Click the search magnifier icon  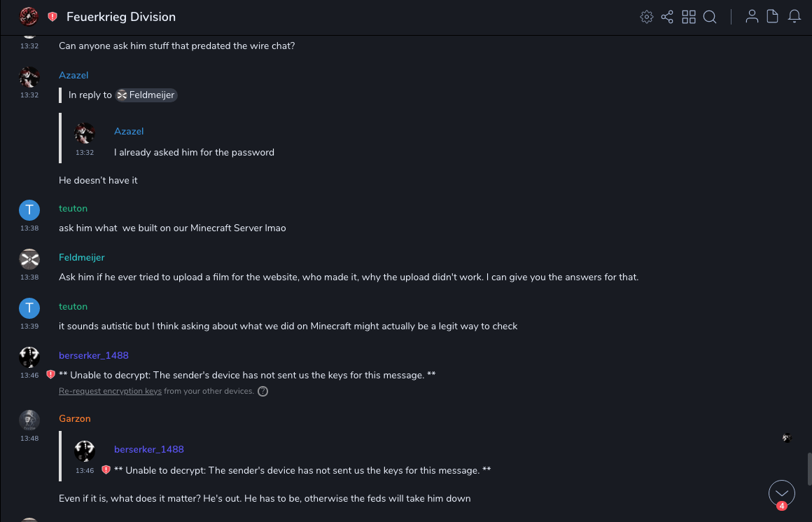point(710,17)
